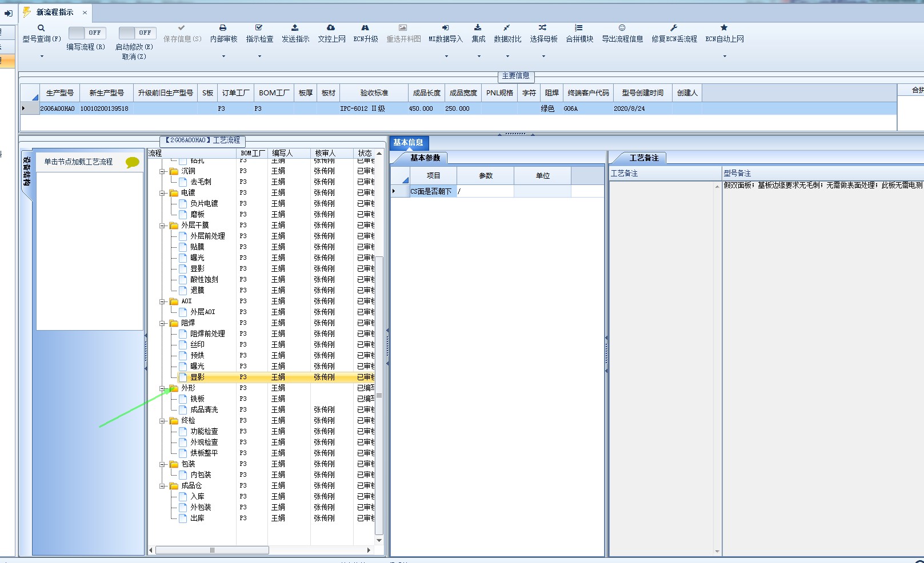Close the 新流程指示 tab
Screen dimensions: 924x563
[85, 13]
